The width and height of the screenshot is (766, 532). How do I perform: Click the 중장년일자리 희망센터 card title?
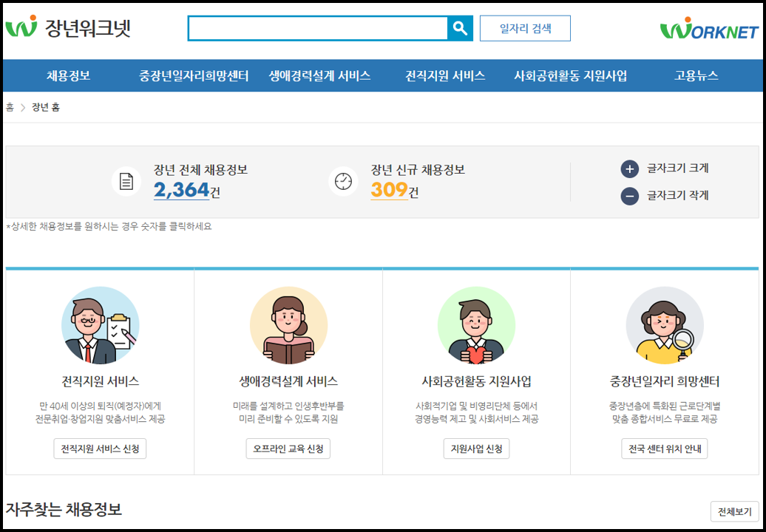(x=665, y=381)
